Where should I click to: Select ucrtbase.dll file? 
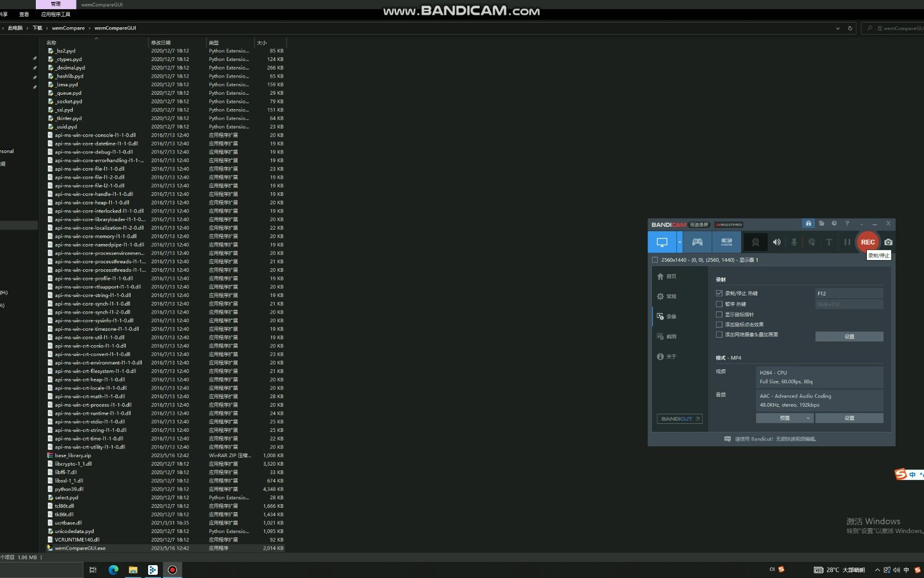[x=166, y=523]
